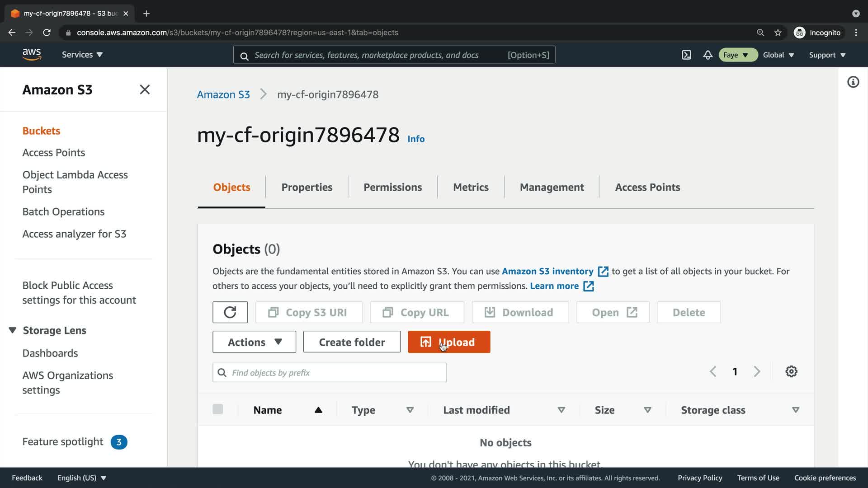Sort by Last modified column arrow
Screen dimensions: 868x488
[x=561, y=410]
